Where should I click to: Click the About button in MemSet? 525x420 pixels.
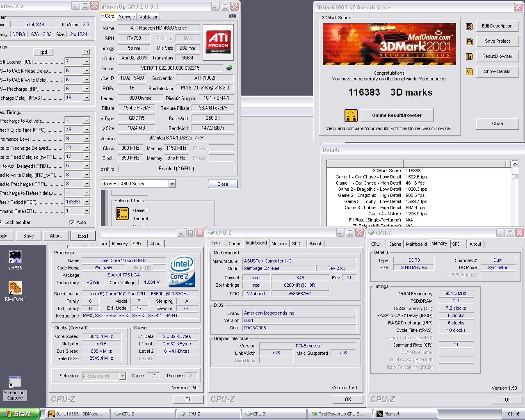[56, 236]
